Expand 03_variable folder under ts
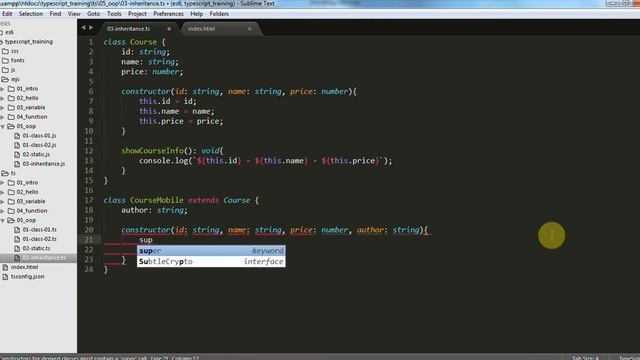 [x=3, y=201]
